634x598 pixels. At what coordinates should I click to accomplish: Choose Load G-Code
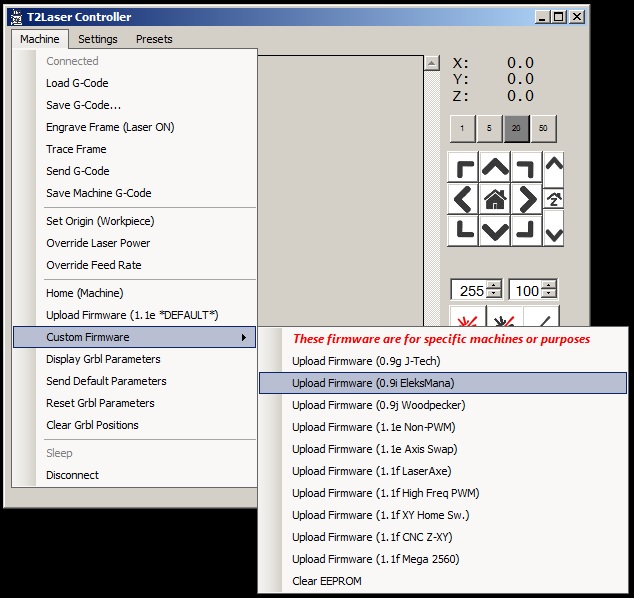coord(134,83)
